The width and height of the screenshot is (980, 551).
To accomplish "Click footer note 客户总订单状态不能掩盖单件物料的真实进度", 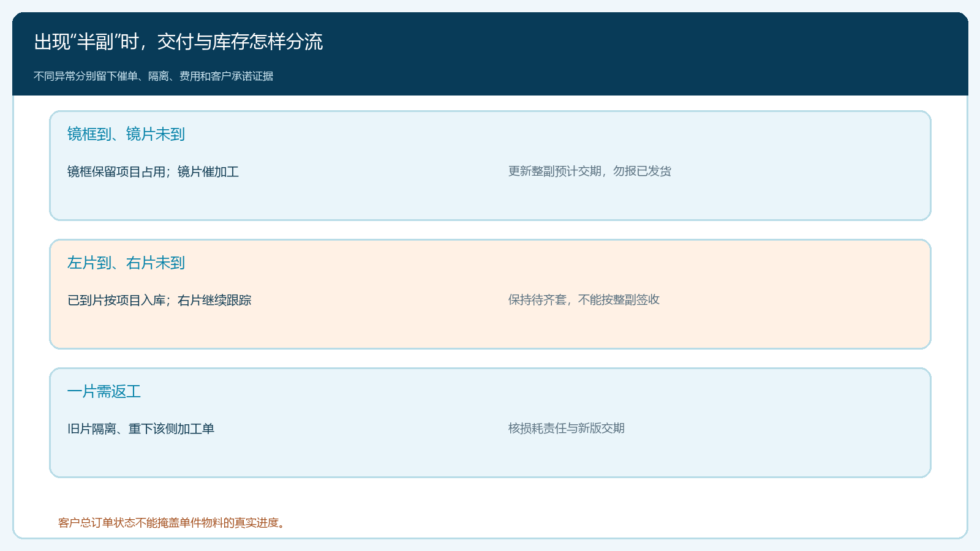I will tap(171, 522).
